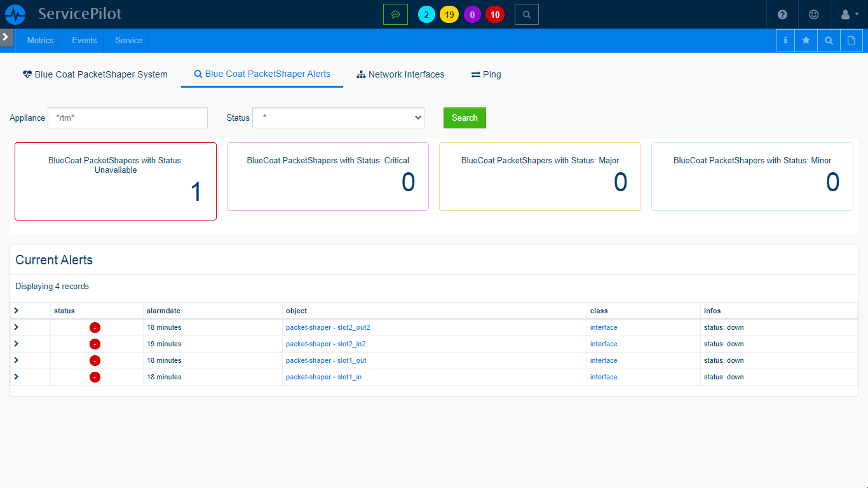
Task: Click the Appliance input field
Action: [128, 118]
